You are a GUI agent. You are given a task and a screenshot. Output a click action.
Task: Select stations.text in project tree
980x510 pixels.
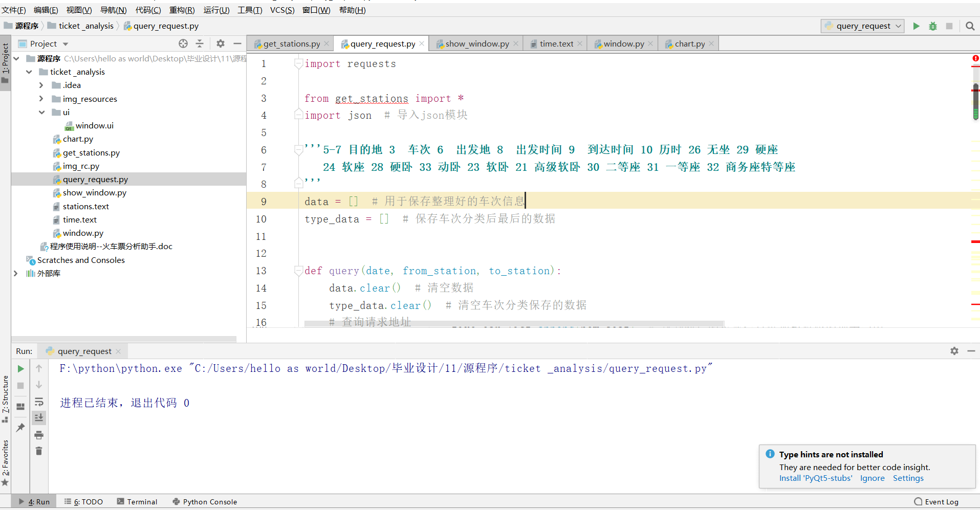coord(85,206)
